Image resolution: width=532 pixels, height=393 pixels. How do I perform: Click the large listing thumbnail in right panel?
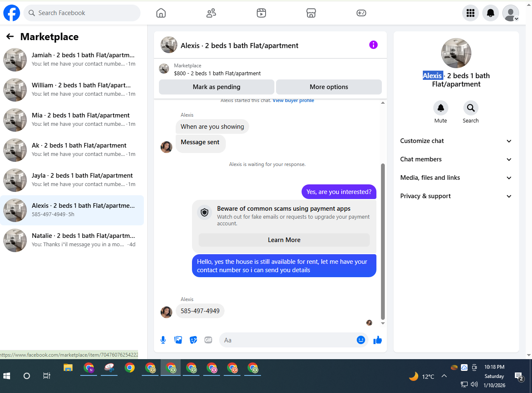(x=456, y=53)
